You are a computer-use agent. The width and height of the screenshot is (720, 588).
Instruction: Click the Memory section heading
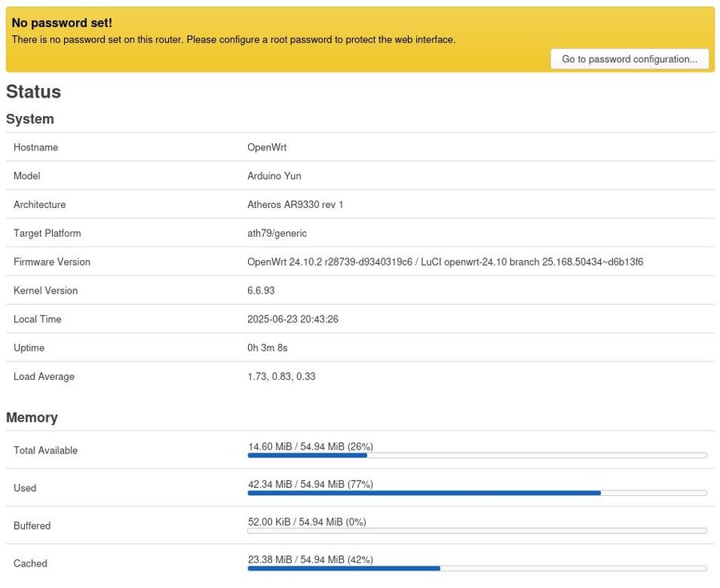[32, 418]
